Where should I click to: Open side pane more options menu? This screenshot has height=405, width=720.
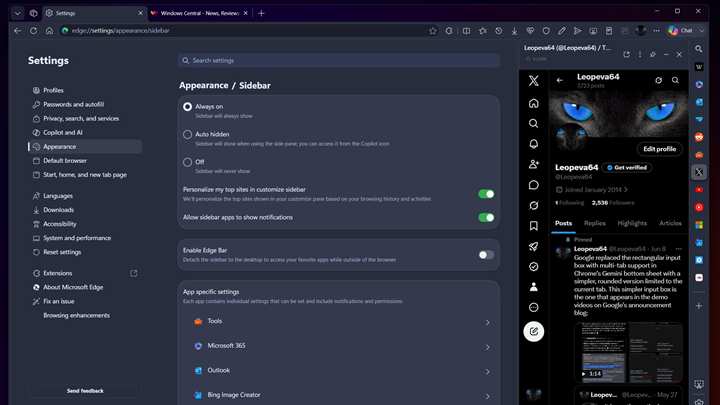point(640,54)
